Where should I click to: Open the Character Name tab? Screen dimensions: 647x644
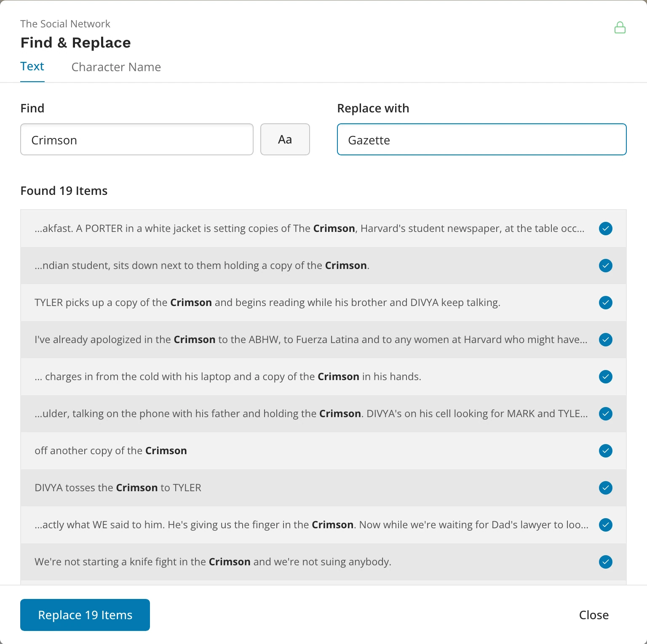tap(116, 67)
